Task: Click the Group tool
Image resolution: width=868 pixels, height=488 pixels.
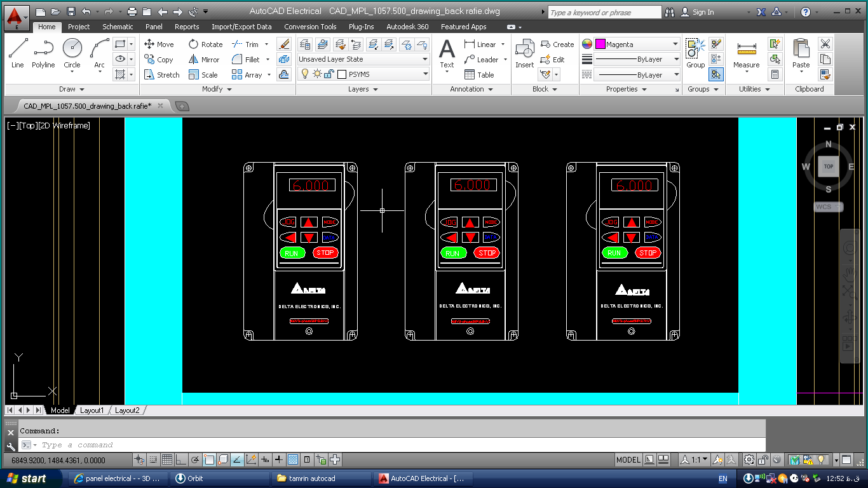Action: coord(695,53)
